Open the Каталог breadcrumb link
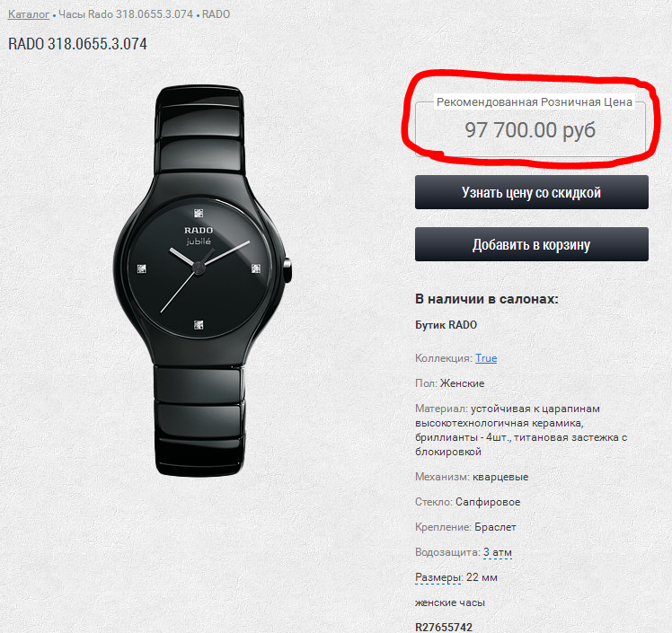Screen dimensions: 672x633 click(x=29, y=14)
